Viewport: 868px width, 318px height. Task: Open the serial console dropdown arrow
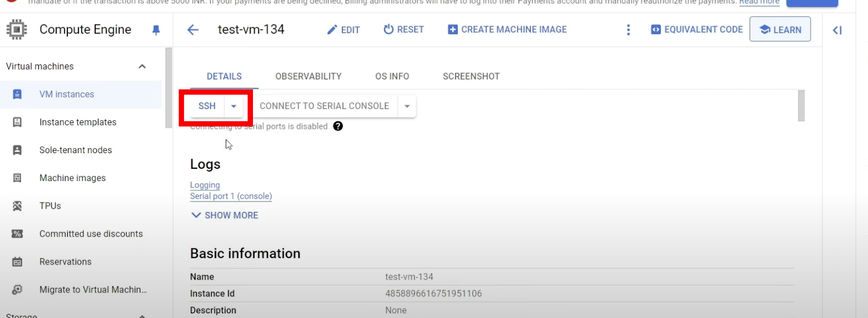407,106
